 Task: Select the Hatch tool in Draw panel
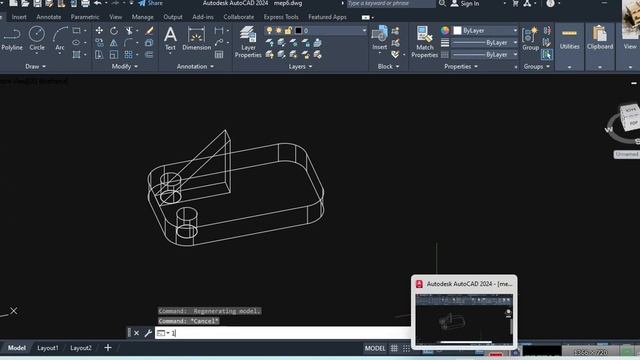(x=76, y=54)
